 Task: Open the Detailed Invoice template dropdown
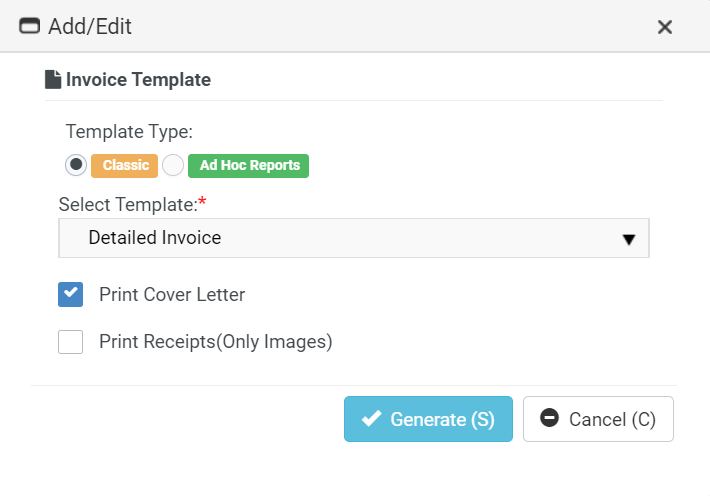pos(354,238)
